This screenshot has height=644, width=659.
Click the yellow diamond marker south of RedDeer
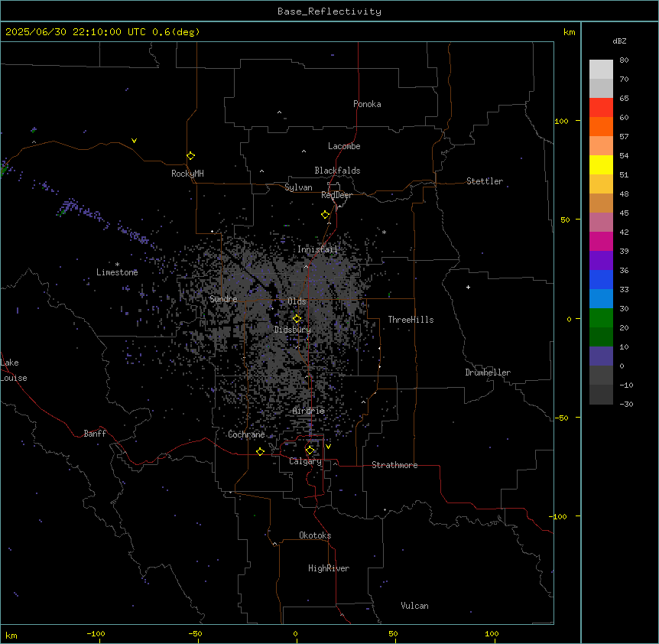(x=326, y=215)
